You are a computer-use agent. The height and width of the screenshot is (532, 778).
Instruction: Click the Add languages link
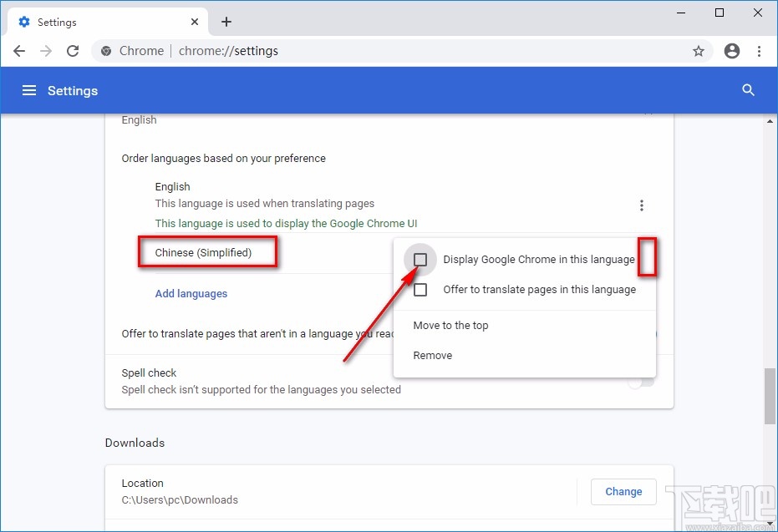(191, 293)
